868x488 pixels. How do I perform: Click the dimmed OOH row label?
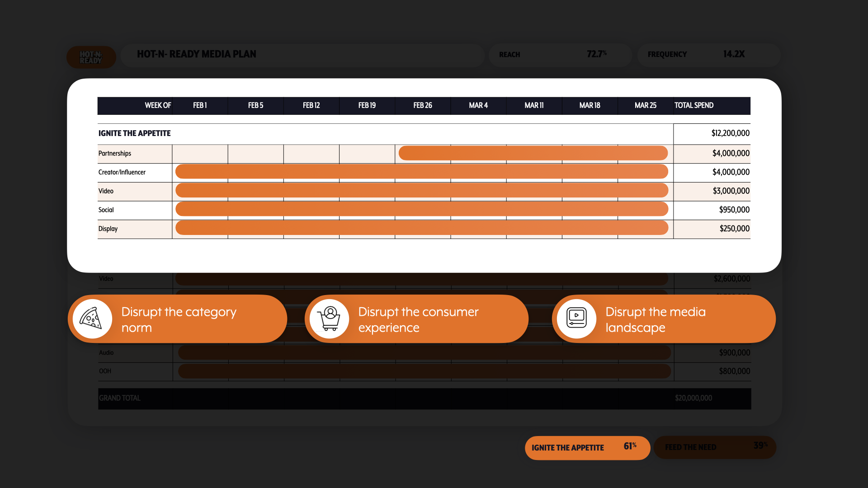pos(105,371)
